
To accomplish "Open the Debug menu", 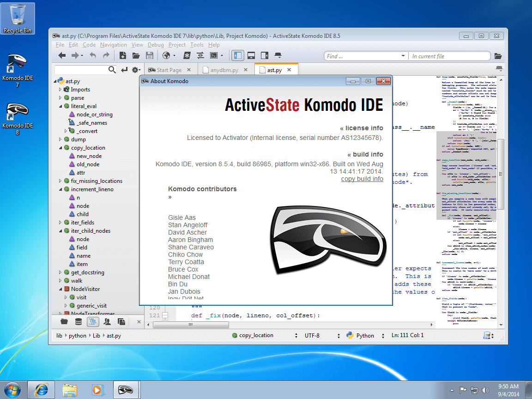I will [155, 45].
